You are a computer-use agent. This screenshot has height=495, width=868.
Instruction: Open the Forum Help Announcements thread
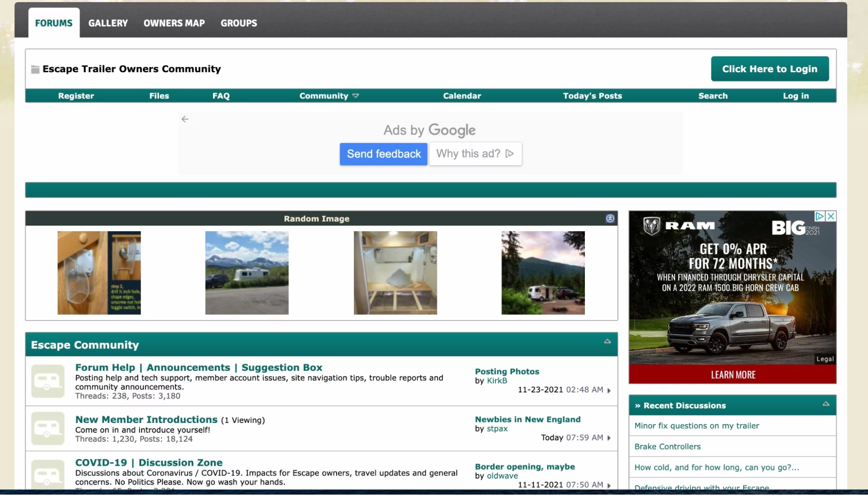coord(198,367)
